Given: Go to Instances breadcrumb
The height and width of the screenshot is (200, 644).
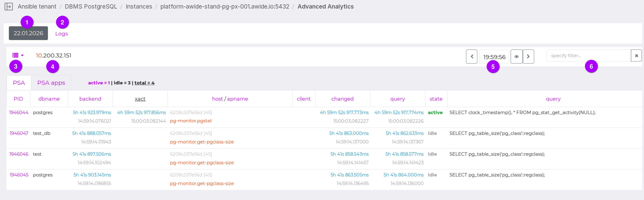Looking at the screenshot, I should tap(139, 7).
